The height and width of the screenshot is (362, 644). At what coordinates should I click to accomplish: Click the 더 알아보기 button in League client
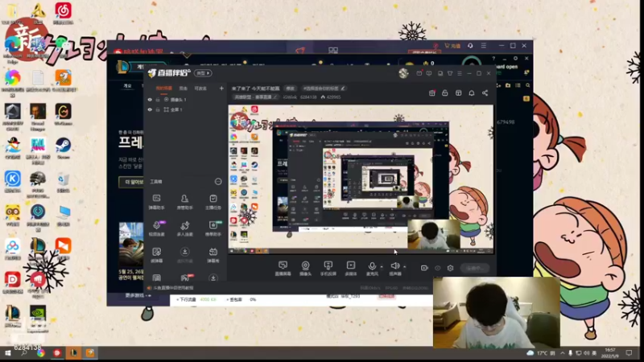click(x=132, y=182)
